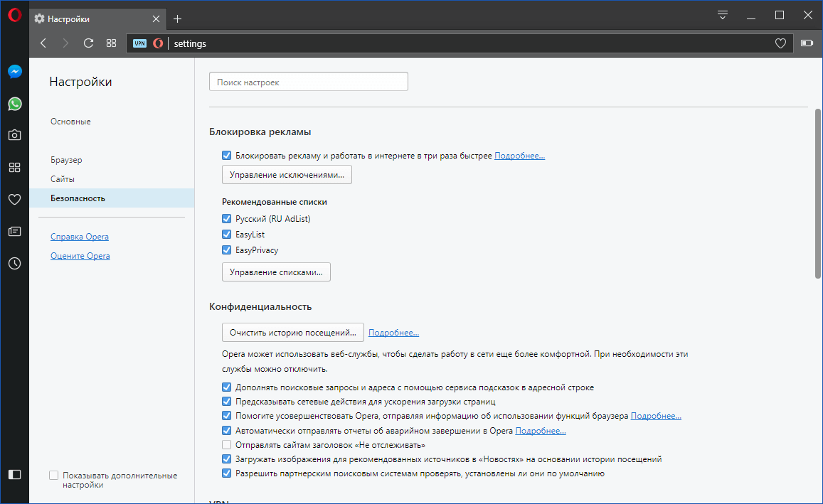Viewport: 823px width, 504px height.
Task: Select the 'Сайты' settings section
Action: tap(63, 179)
